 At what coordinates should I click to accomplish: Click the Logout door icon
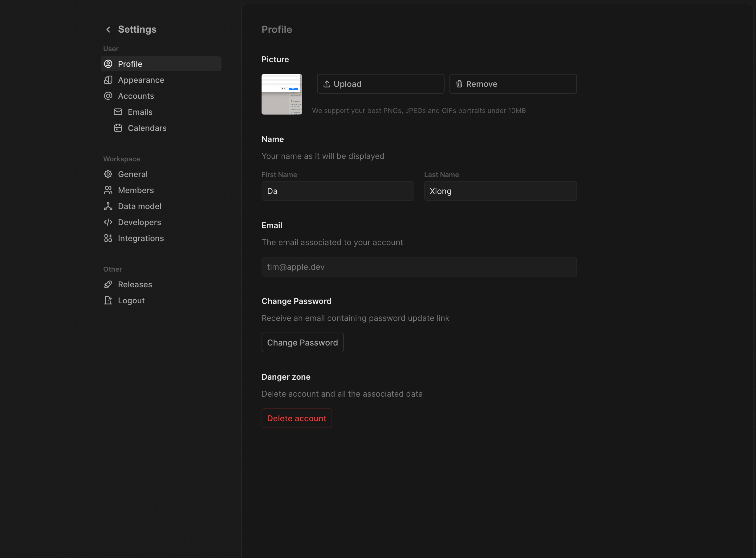coord(108,301)
